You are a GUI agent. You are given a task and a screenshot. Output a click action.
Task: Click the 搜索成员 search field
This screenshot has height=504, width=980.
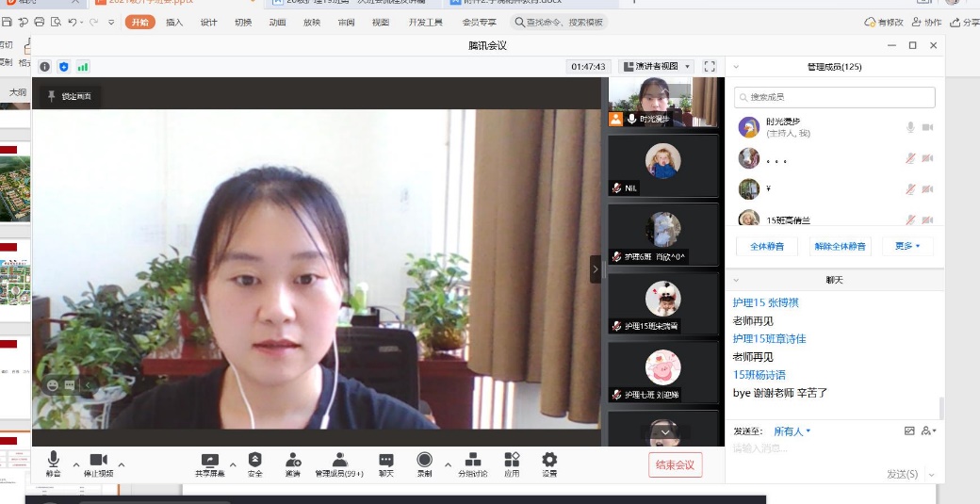click(x=835, y=97)
